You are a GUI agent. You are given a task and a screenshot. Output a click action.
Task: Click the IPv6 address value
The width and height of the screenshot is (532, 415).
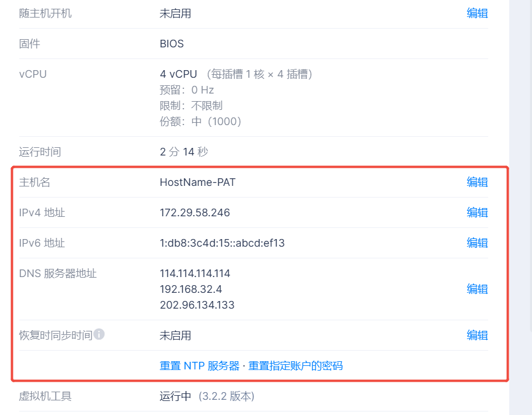pos(222,243)
